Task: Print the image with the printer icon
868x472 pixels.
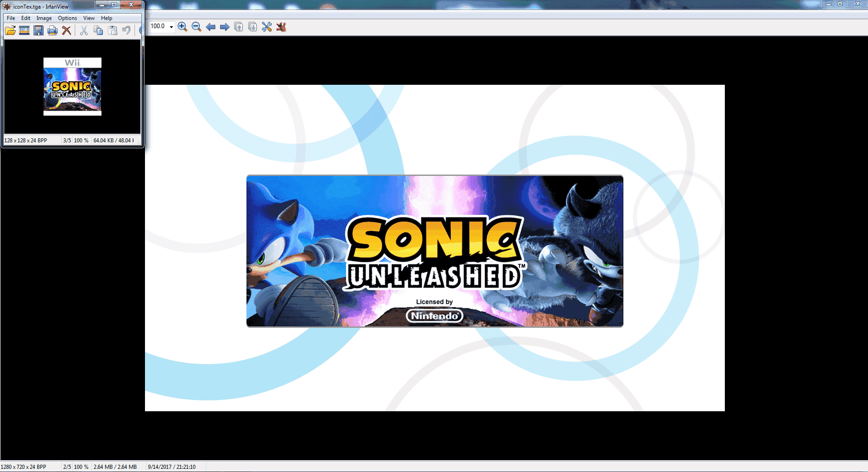Action: pyautogui.click(x=53, y=30)
